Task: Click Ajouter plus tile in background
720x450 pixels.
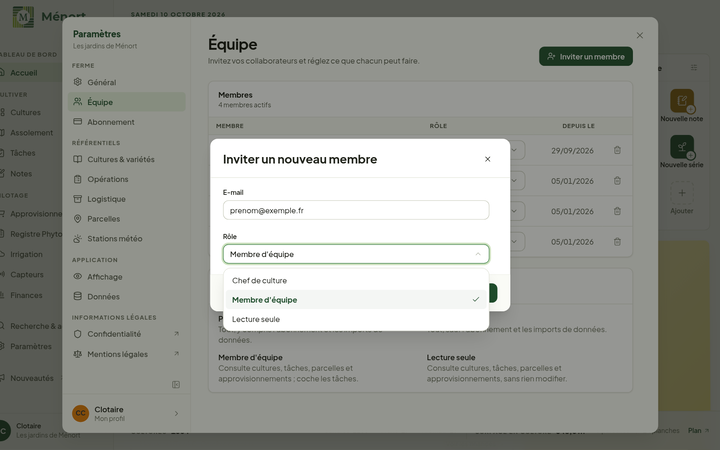Action: [x=682, y=193]
